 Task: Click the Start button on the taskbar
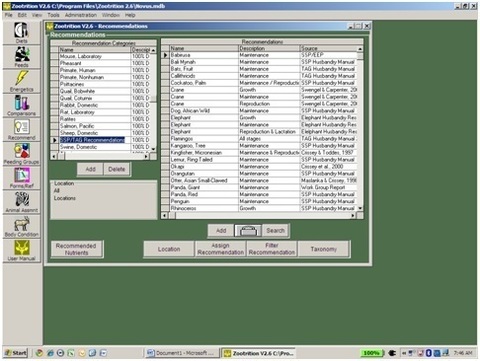point(16,353)
